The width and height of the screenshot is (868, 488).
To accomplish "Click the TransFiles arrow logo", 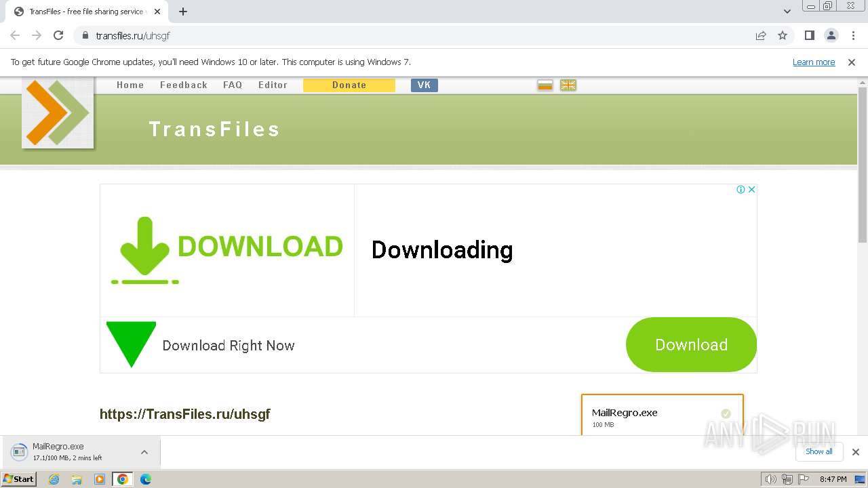I will click(x=58, y=113).
